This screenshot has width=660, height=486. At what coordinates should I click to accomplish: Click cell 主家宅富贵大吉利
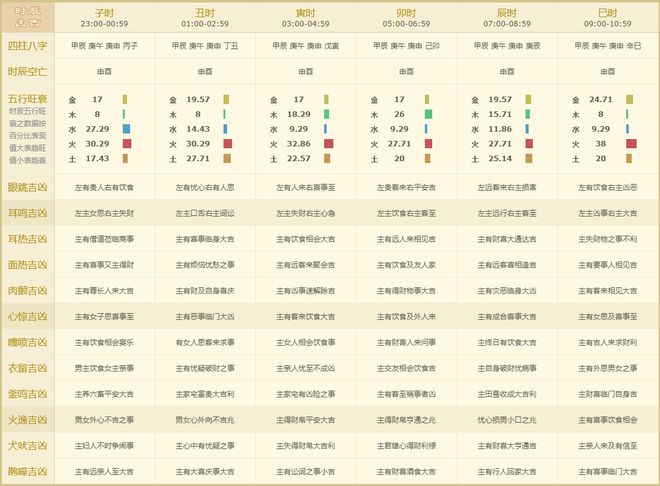(x=205, y=394)
